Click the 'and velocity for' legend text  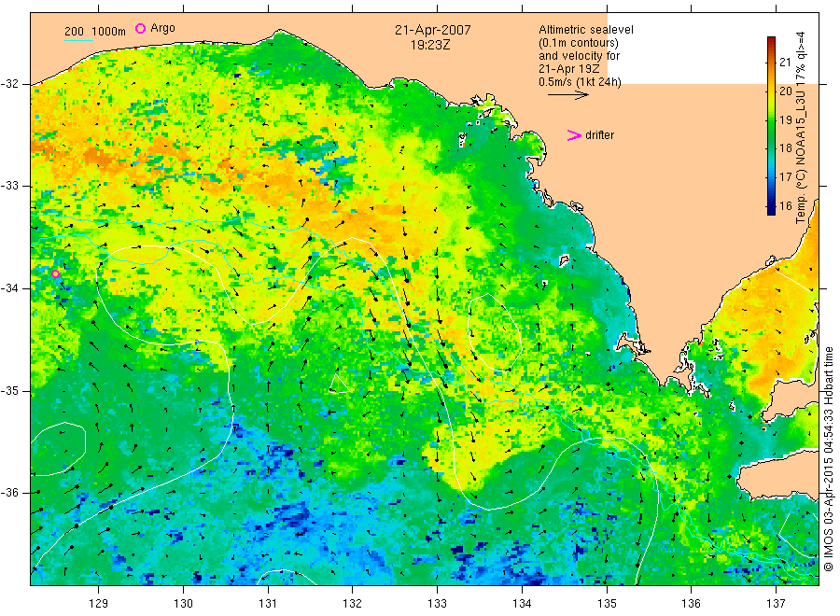pyautogui.click(x=579, y=56)
